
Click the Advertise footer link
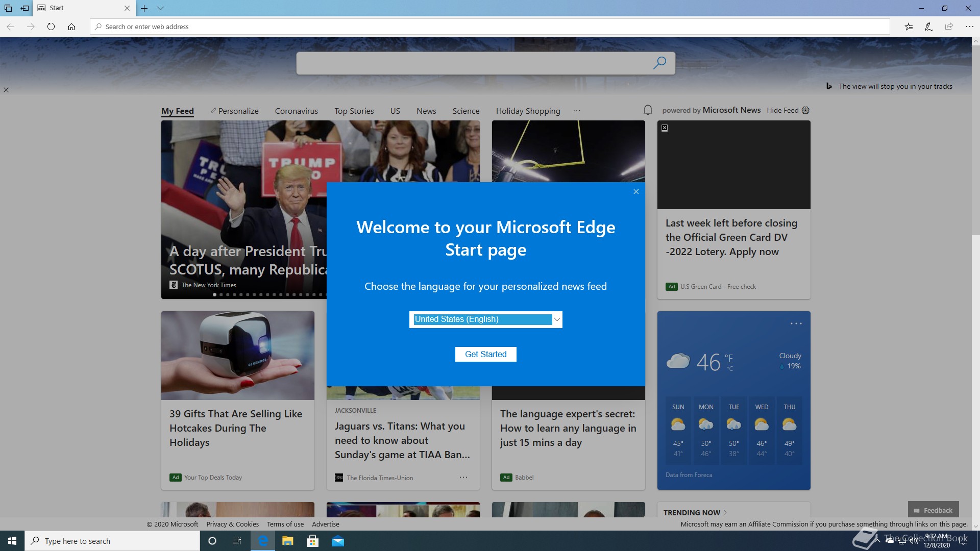[326, 524]
